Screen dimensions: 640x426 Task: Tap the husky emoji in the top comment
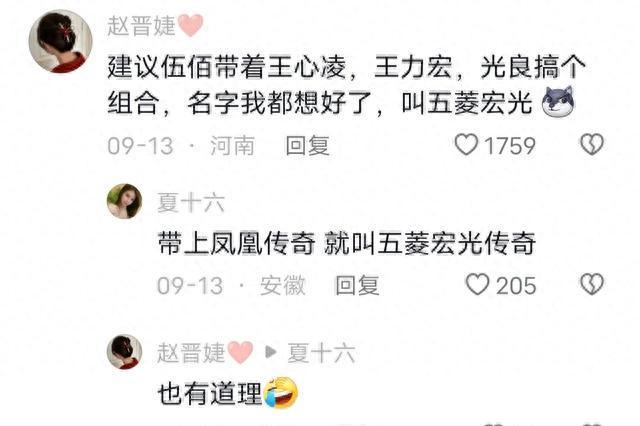[x=558, y=101]
